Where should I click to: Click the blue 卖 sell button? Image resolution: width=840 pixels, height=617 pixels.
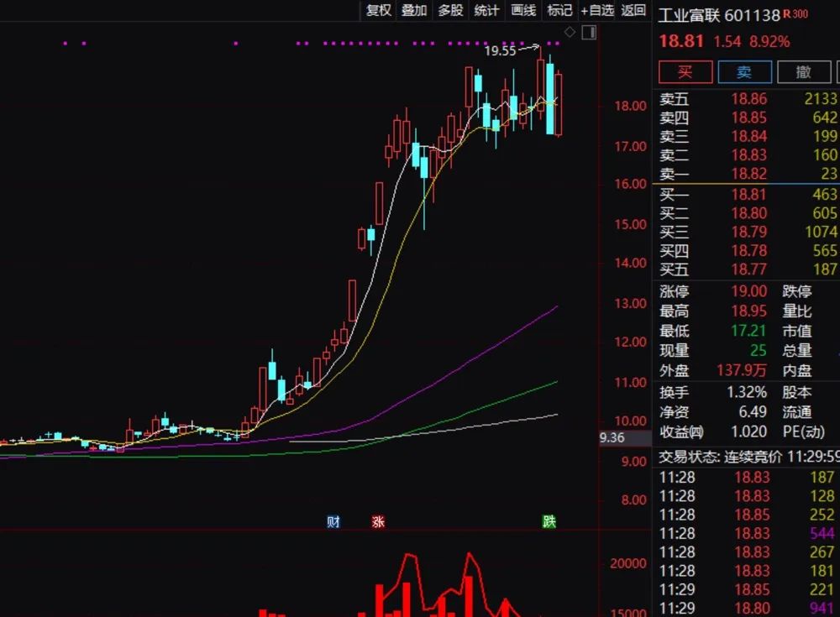pyautogui.click(x=745, y=72)
